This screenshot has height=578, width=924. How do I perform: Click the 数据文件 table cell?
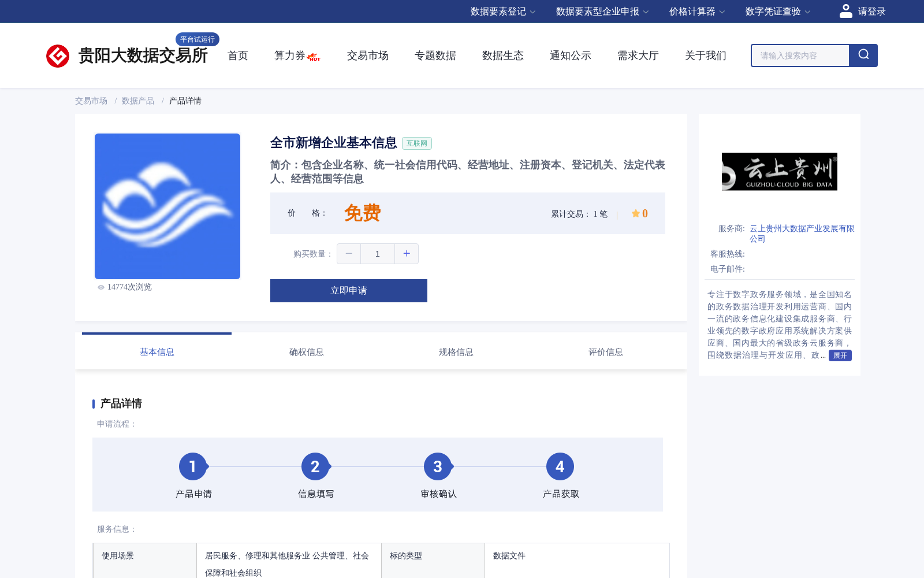577,561
